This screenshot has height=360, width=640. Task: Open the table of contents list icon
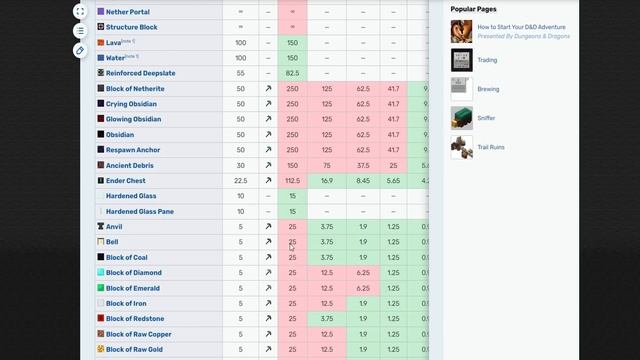80,31
